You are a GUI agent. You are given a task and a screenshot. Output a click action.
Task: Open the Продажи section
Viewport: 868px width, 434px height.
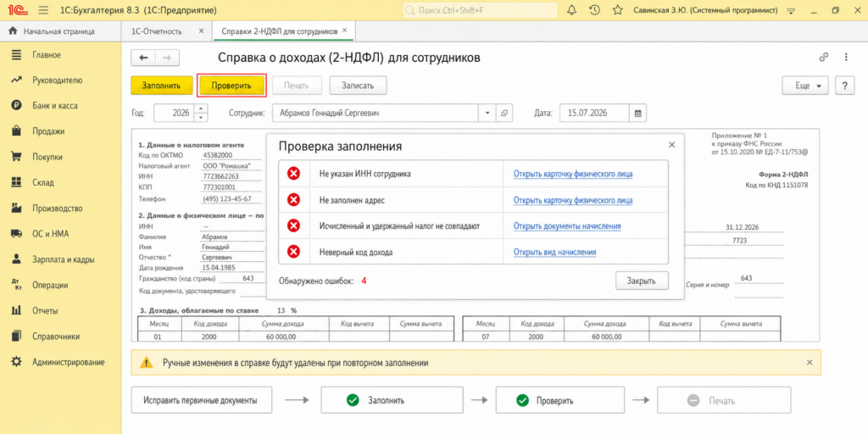point(48,131)
